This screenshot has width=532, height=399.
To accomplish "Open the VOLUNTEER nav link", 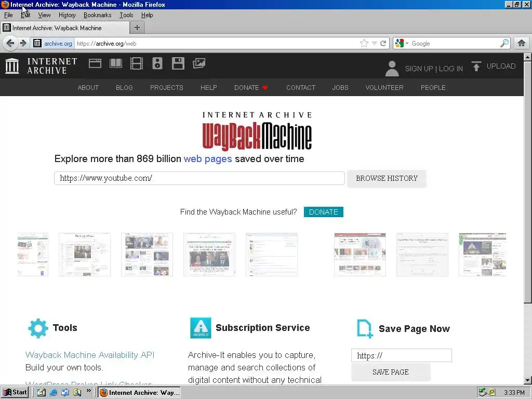I will (x=384, y=87).
